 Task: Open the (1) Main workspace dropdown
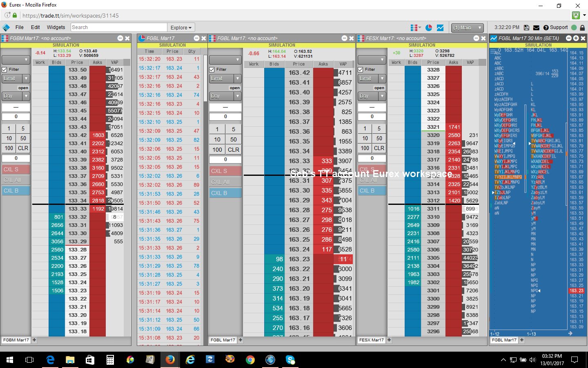(x=468, y=27)
